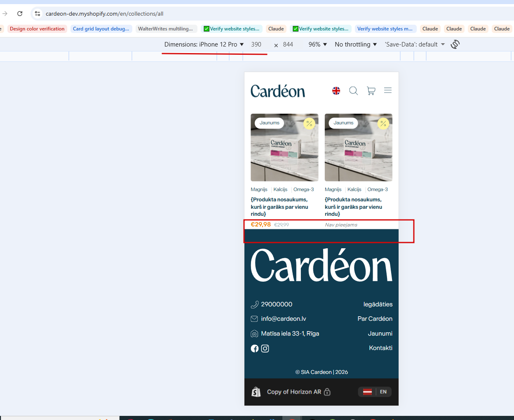This screenshot has width=514, height=420.
Task: Open 'Design color verification' bookmark
Action: 37,29
